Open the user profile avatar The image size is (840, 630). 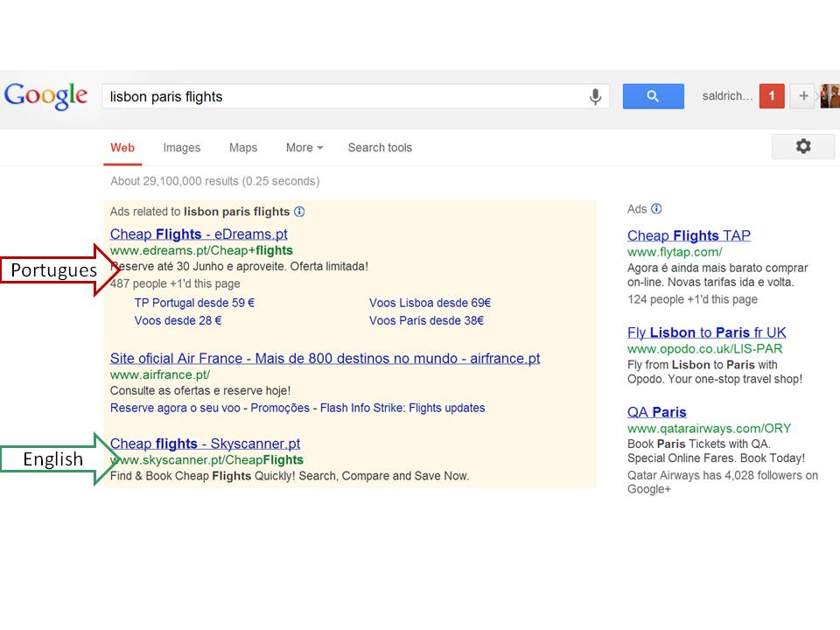(x=829, y=96)
